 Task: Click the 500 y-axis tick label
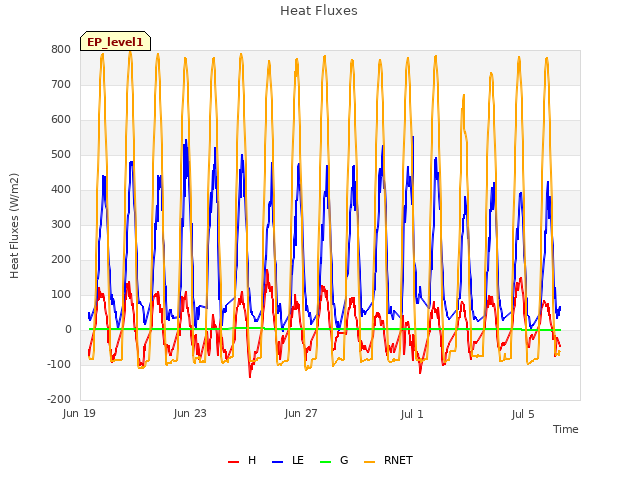coord(61,155)
